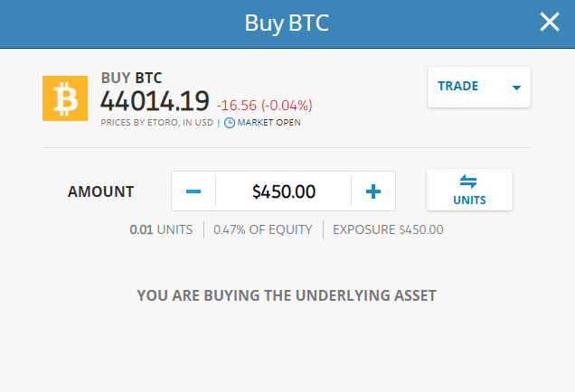Click the underlying asset notice text

click(x=287, y=295)
